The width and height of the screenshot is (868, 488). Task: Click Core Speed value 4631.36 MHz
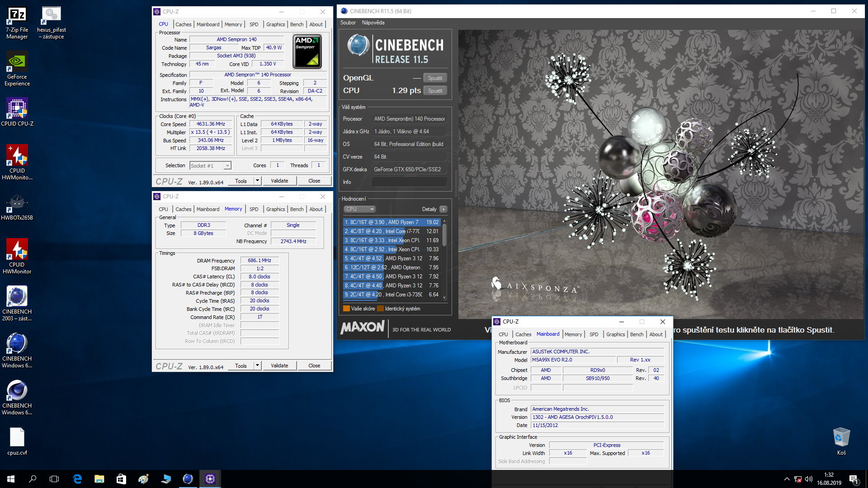click(x=211, y=124)
